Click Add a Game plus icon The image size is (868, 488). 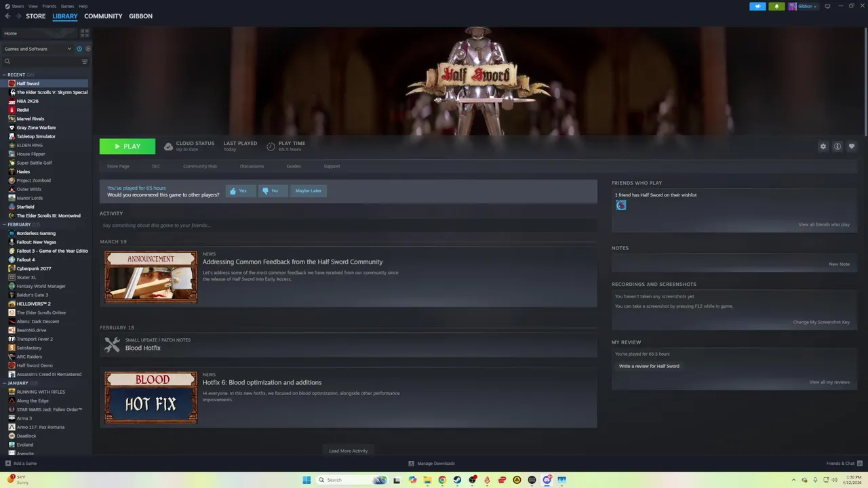(8, 464)
